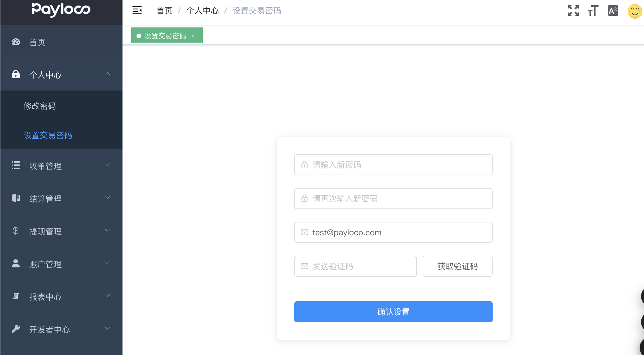Click the document icon of 报表中心
The height and width of the screenshot is (355, 644).
click(16, 296)
